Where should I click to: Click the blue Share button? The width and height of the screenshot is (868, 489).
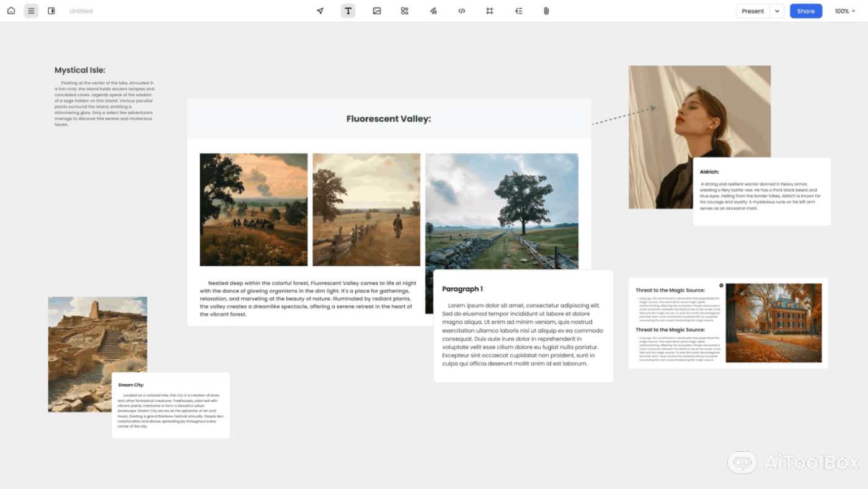pos(805,11)
